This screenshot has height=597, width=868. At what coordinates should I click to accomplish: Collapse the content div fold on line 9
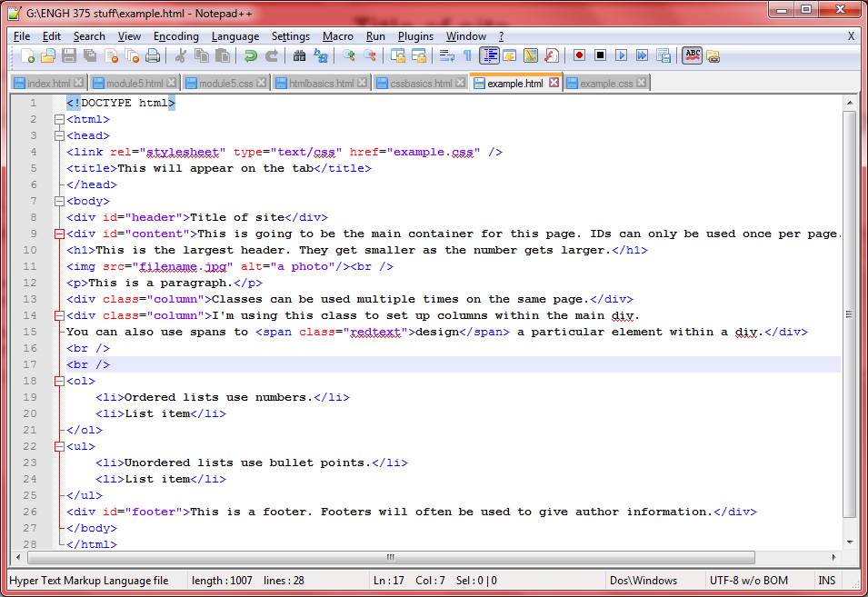tap(59, 234)
